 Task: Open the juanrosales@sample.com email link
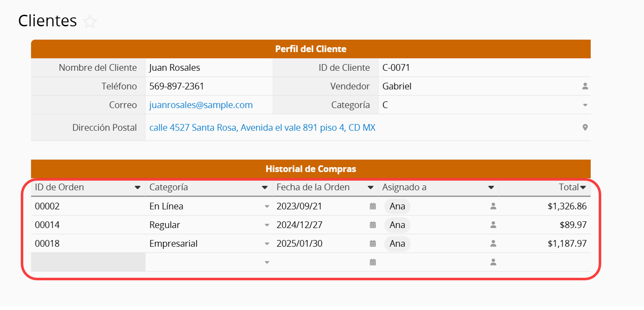[201, 105]
